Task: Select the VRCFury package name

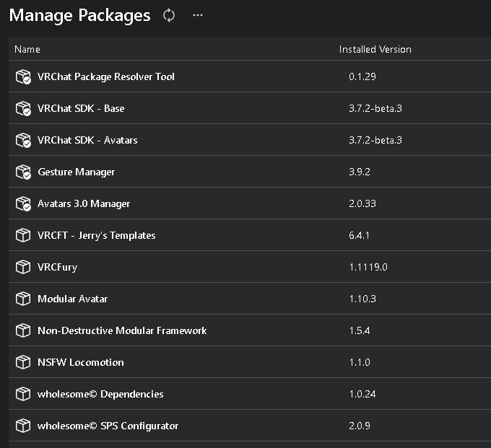Action: (57, 267)
